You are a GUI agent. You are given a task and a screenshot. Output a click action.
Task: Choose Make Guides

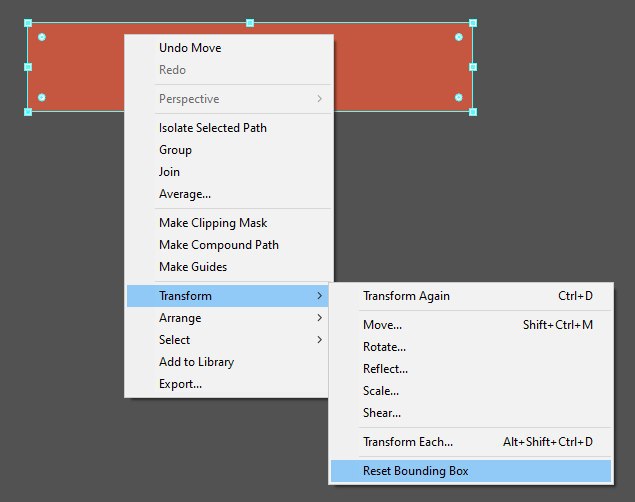[229, 267]
